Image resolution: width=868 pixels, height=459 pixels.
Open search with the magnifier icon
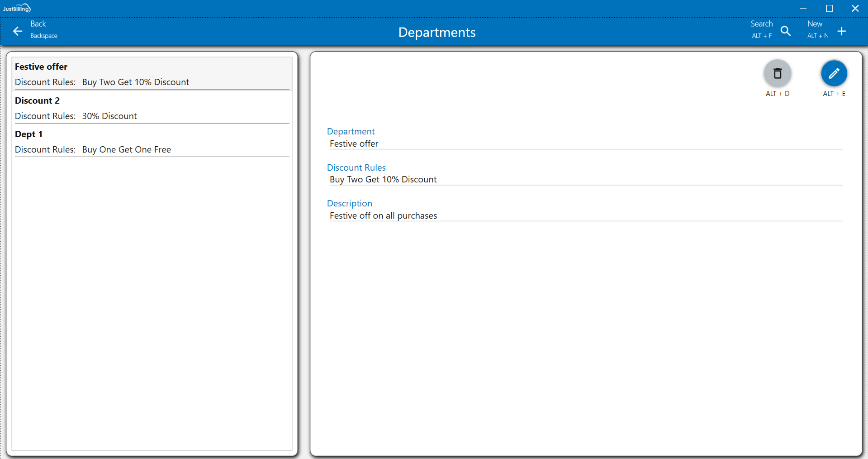click(786, 31)
